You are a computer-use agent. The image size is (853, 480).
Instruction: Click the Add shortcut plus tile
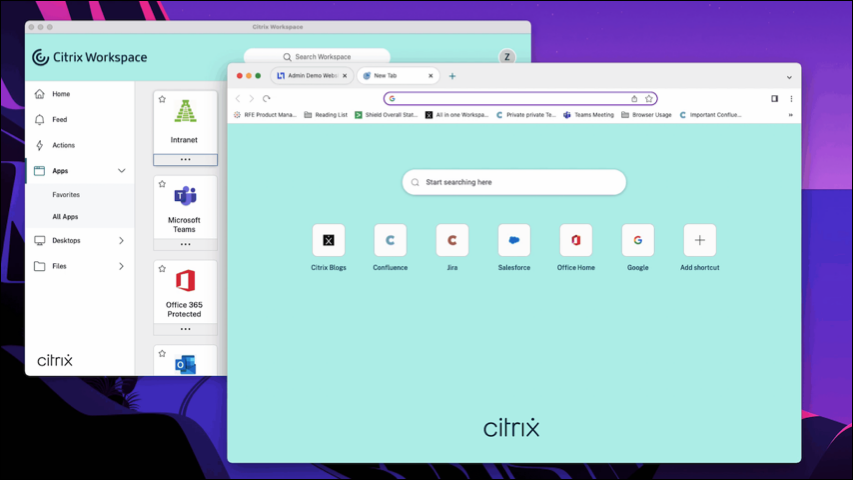(x=700, y=240)
